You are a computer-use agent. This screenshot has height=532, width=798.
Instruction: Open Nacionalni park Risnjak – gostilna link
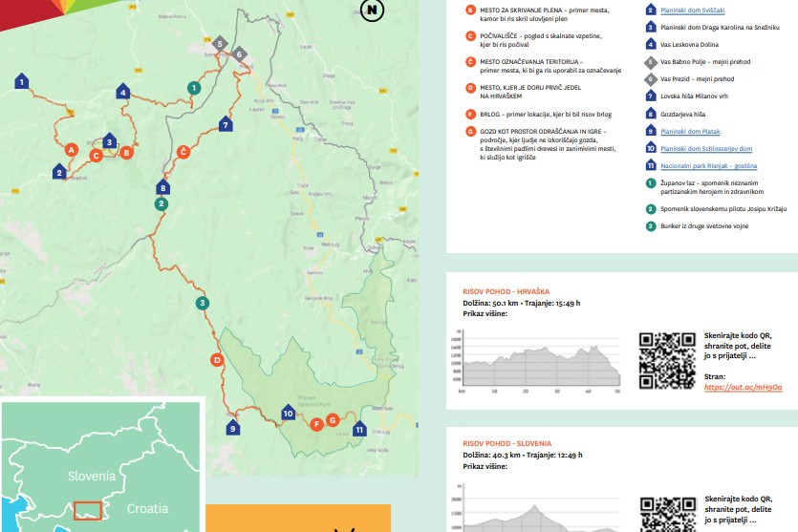coord(715,165)
